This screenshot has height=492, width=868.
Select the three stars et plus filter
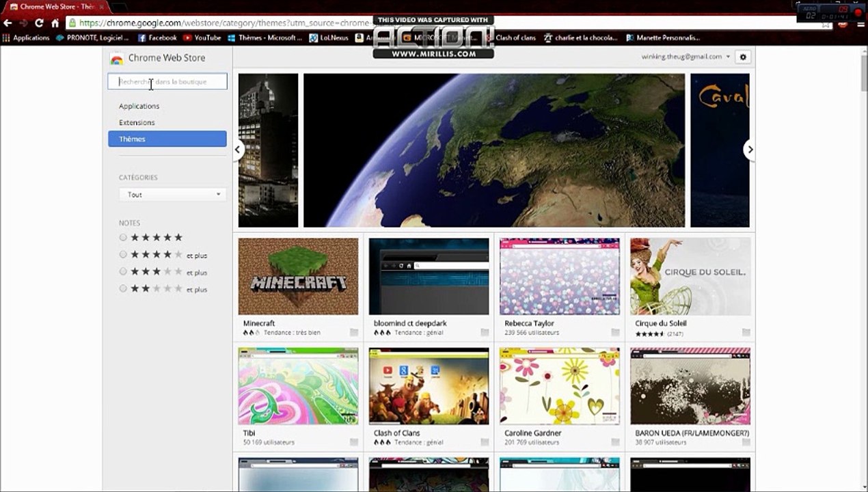coord(123,272)
